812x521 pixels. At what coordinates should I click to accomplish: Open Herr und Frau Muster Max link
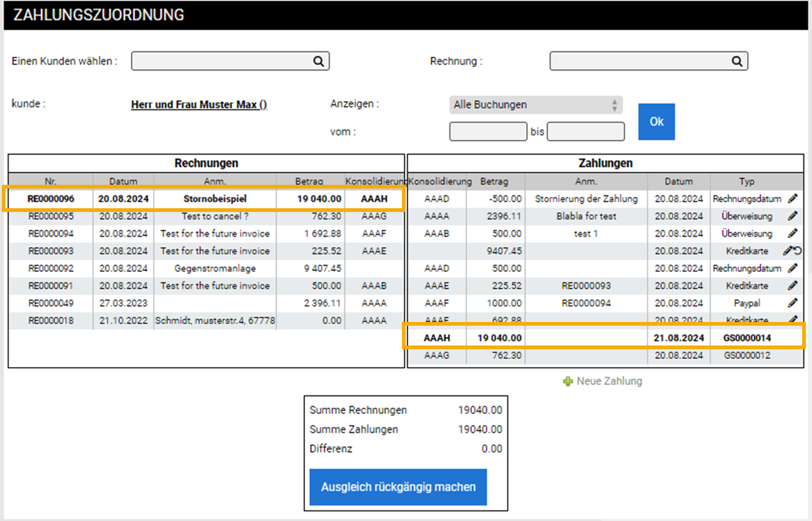click(199, 104)
